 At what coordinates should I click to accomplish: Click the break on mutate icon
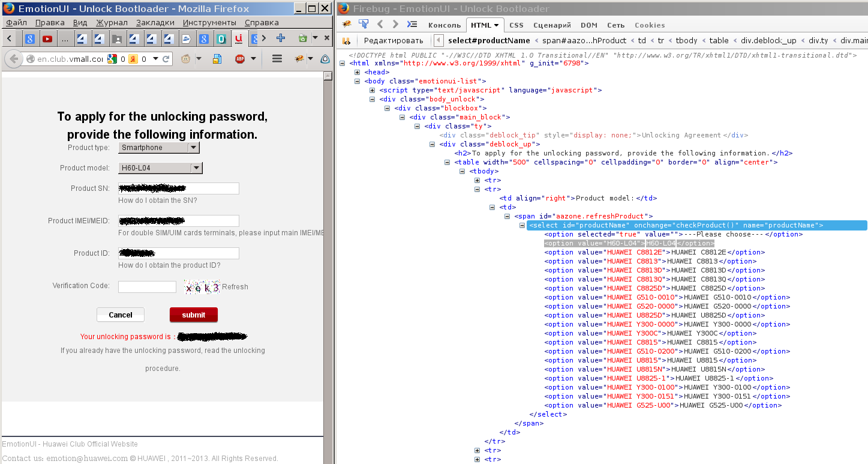coord(346,41)
